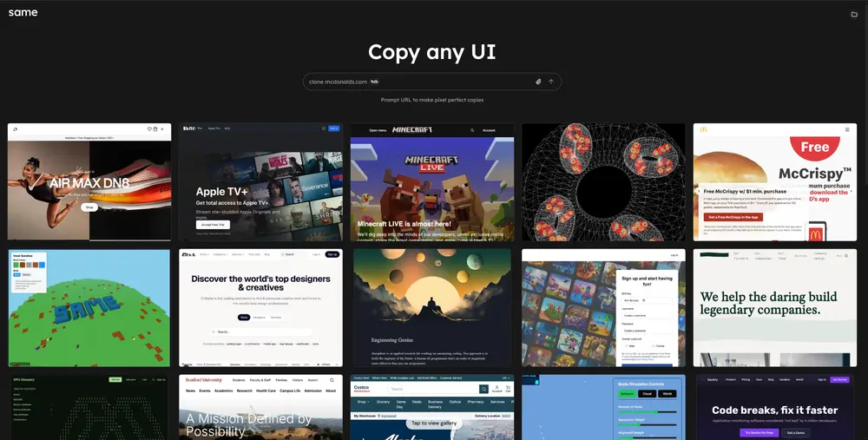Open the Apple TV+ clone thumbnail
This screenshot has width=868, height=440.
click(260, 181)
